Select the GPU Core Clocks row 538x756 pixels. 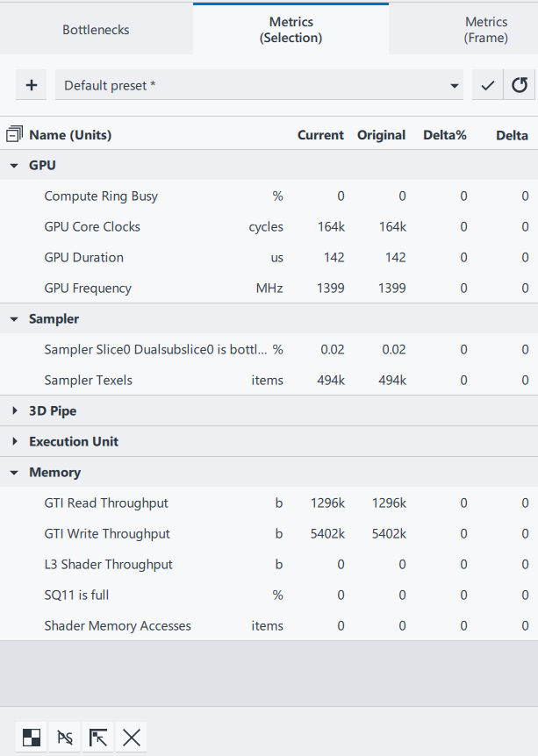point(92,227)
